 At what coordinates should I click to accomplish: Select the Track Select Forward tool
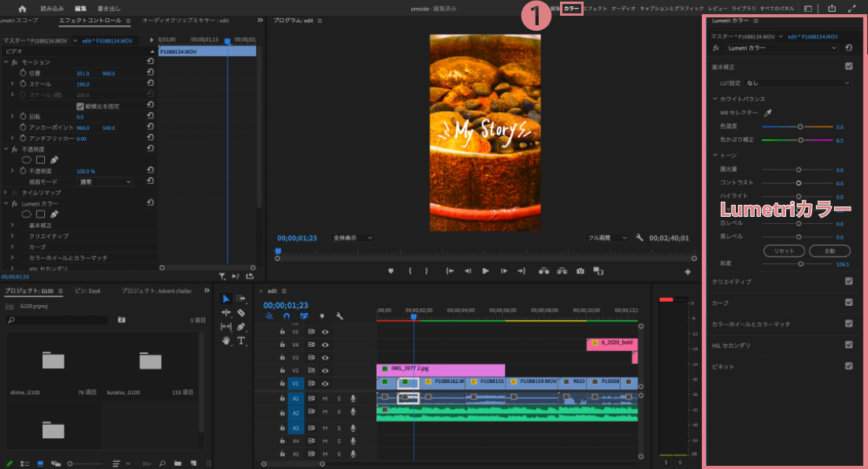(x=241, y=299)
